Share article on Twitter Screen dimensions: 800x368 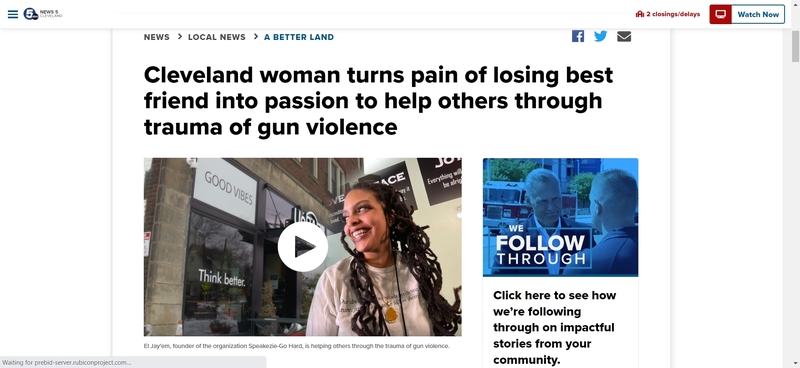pos(601,36)
